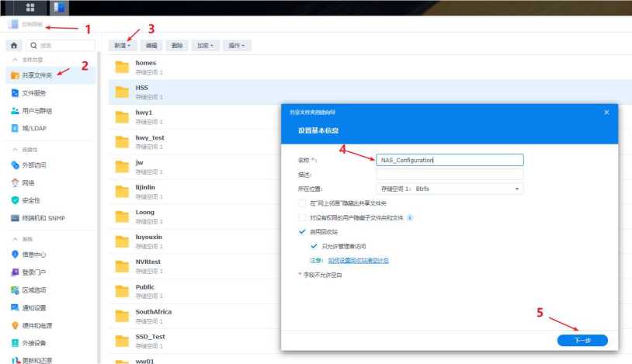This screenshot has width=632, height=364.
Task: Expand the 加密 (Encryption) dropdown
Action: (205, 46)
